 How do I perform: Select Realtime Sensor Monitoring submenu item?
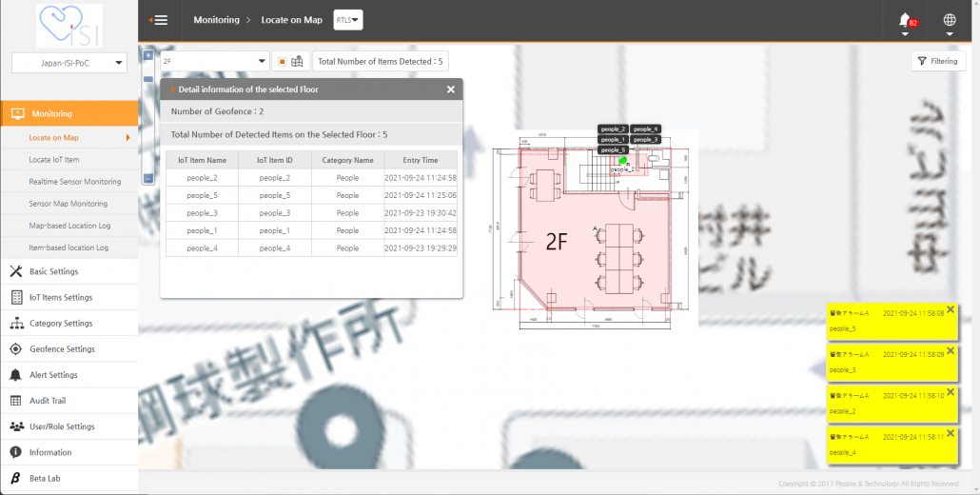coord(74,182)
